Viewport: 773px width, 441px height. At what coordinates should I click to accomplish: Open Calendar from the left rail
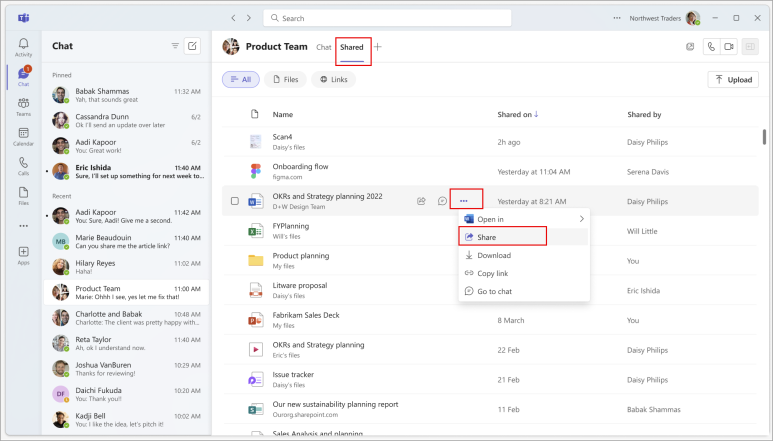(23, 135)
